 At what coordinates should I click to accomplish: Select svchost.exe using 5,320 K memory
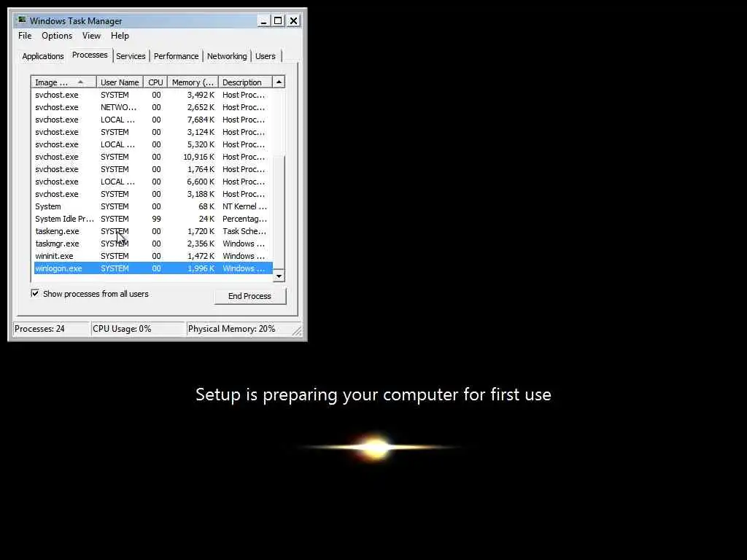coord(153,145)
